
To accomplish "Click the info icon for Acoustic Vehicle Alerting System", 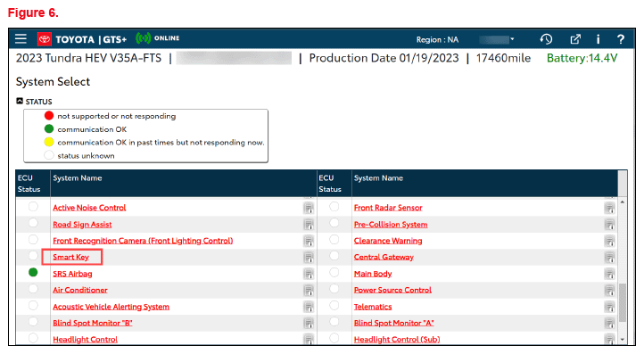I will pos(309,307).
